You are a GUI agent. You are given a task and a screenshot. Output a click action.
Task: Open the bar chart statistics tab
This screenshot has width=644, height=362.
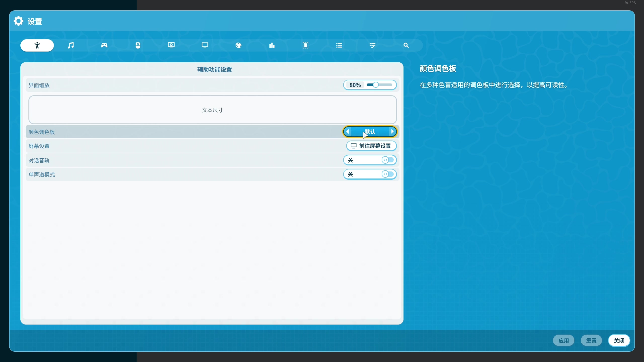272,45
